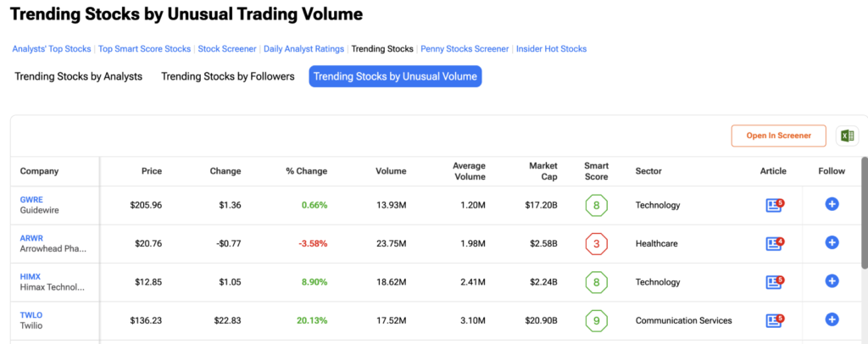This screenshot has width=868, height=344.
Task: Click Open In Screener button
Action: pyautogui.click(x=778, y=136)
